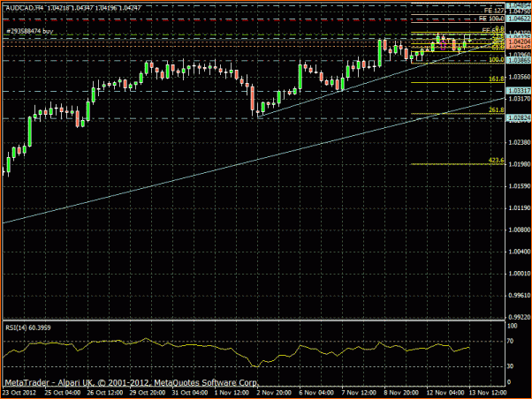Click the Fibonacci 261.8 level label
The width and height of the screenshot is (532, 399).
coord(497,110)
